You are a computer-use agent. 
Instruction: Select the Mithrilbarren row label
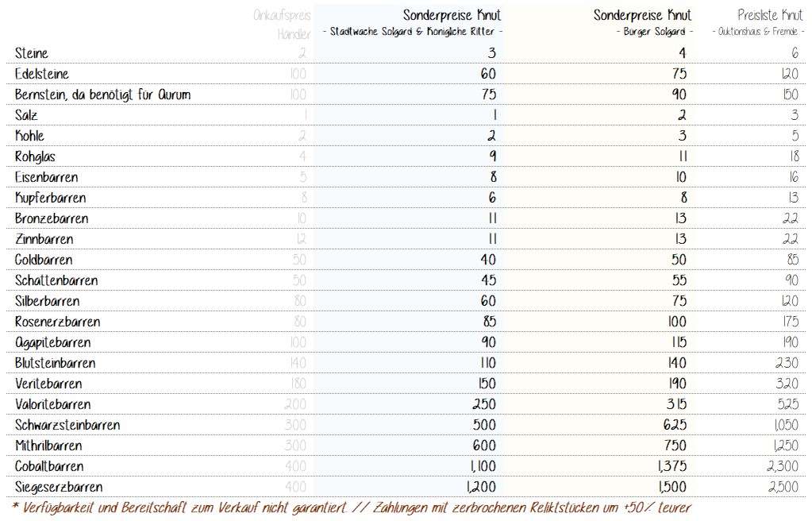point(48,446)
